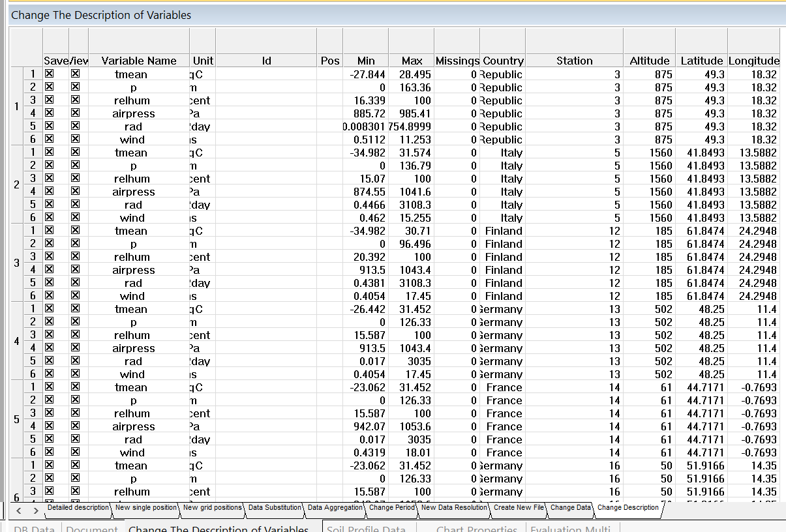
Task: Click the Pos column header
Action: click(x=331, y=61)
